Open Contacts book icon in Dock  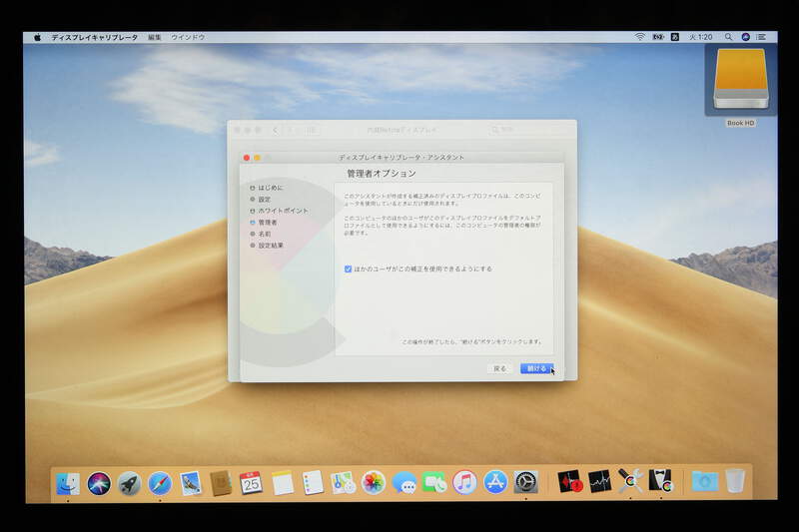pyautogui.click(x=221, y=483)
